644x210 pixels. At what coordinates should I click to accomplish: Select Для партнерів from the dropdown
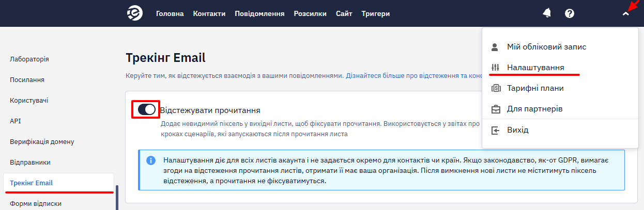[534, 109]
